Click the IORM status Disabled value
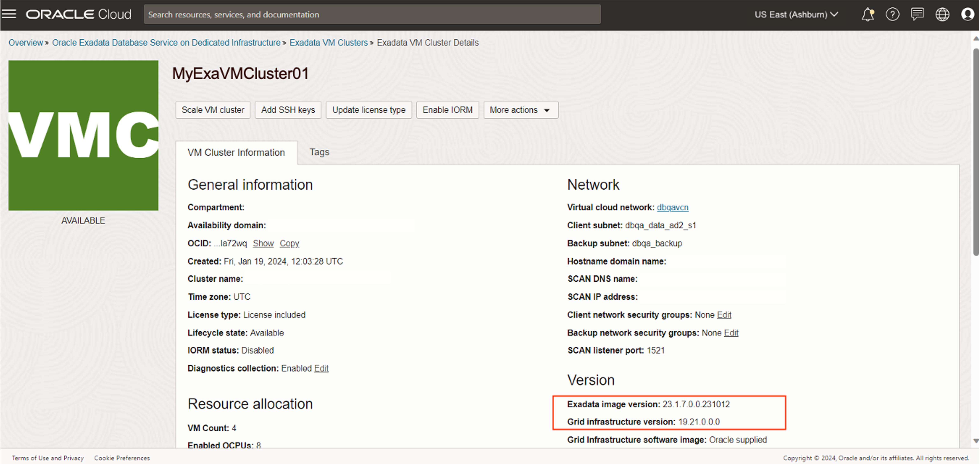 [258, 351]
